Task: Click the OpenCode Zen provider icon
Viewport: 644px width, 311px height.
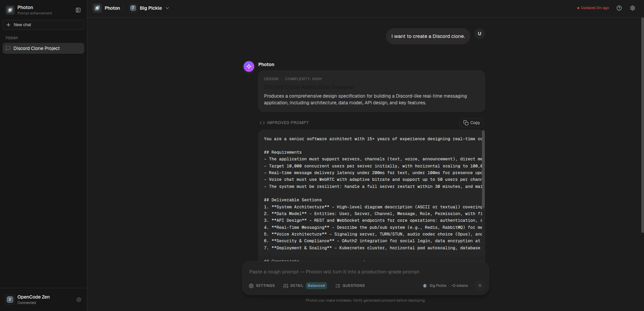Action: pyautogui.click(x=10, y=300)
